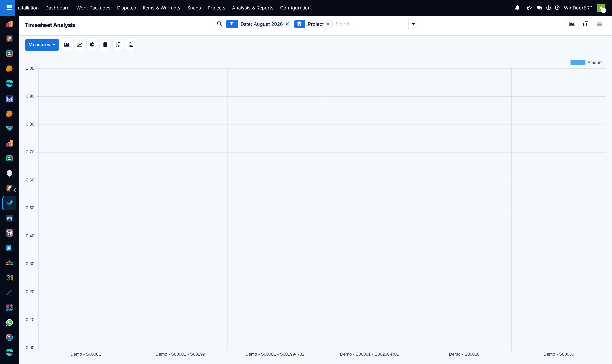This screenshot has width=612, height=364.
Task: Remove the Project group-by facet
Action: 328,24
